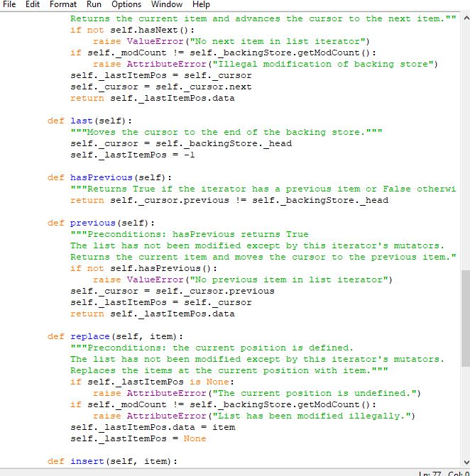Click the 'def previous(self):' line
The width and height of the screenshot is (470, 476).
tap(101, 223)
